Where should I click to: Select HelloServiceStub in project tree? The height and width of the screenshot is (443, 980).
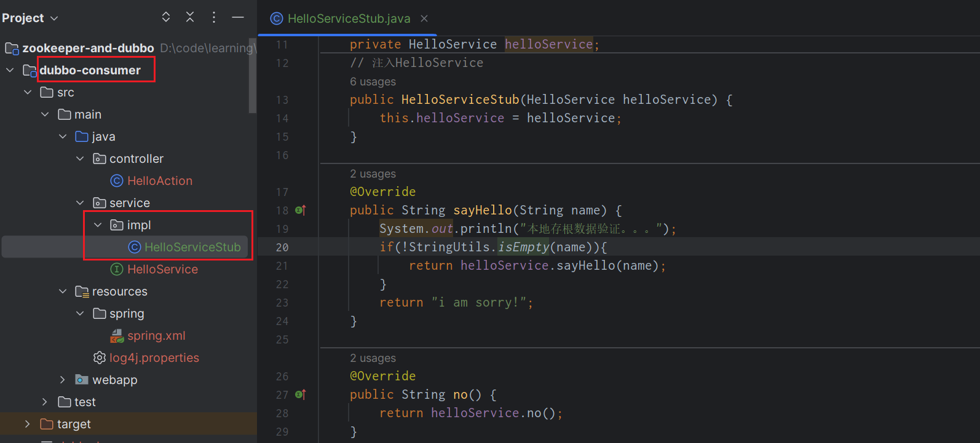[192, 247]
